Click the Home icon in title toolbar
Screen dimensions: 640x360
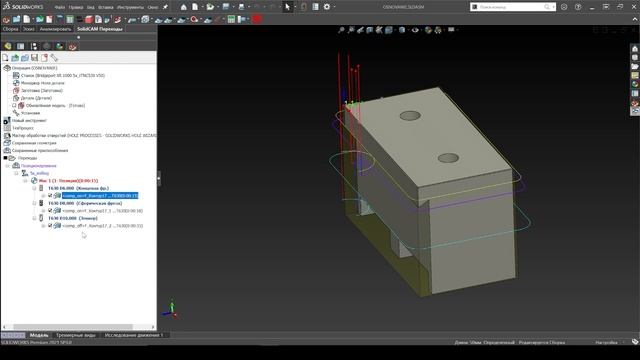(184, 7)
